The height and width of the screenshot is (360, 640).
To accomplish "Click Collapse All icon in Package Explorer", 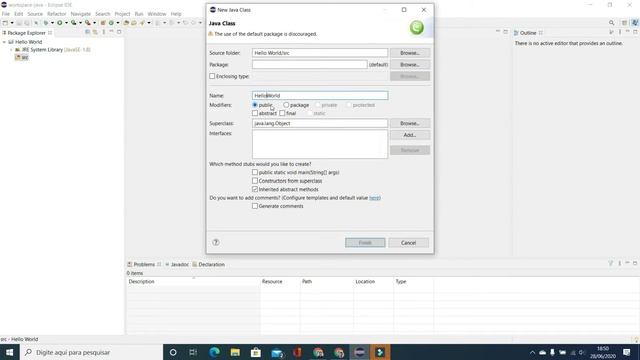I will [87, 32].
